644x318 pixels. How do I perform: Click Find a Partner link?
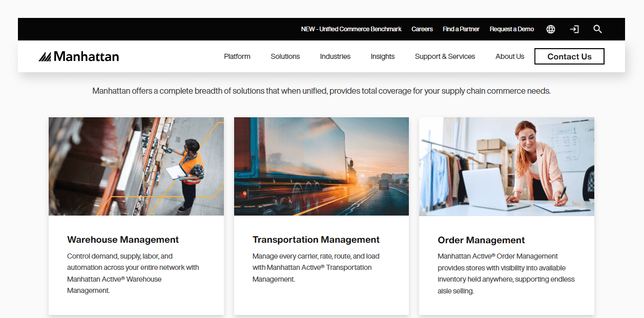[x=461, y=29]
